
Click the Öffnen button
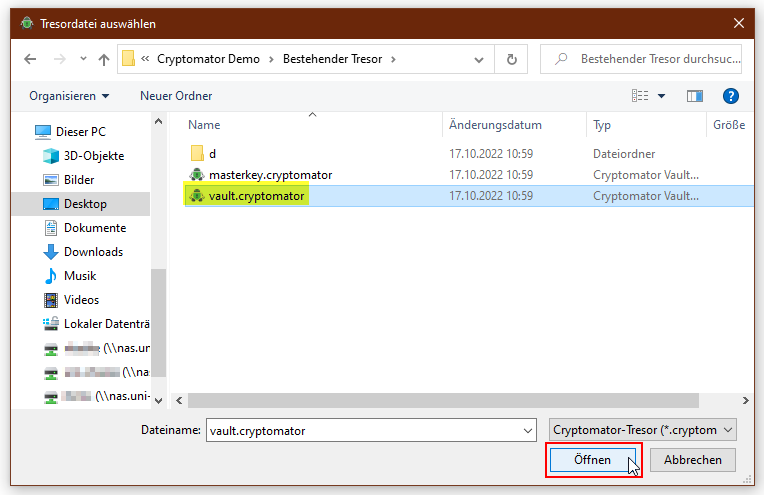[x=592, y=460]
